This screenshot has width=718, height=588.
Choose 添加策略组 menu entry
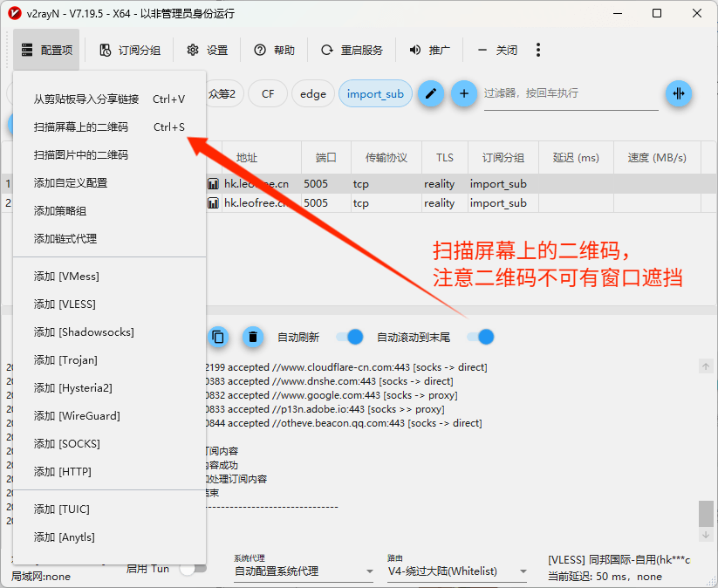[109, 210]
